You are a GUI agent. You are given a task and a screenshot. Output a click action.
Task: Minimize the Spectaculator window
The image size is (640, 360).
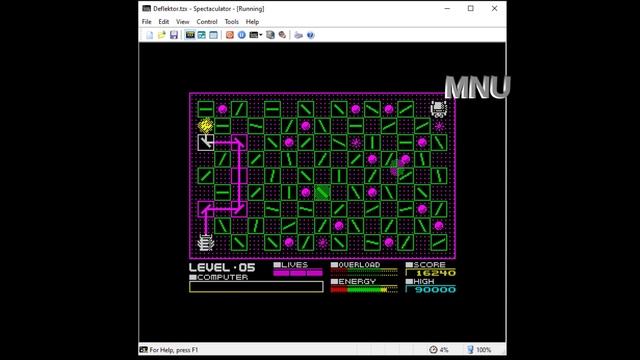click(x=447, y=9)
